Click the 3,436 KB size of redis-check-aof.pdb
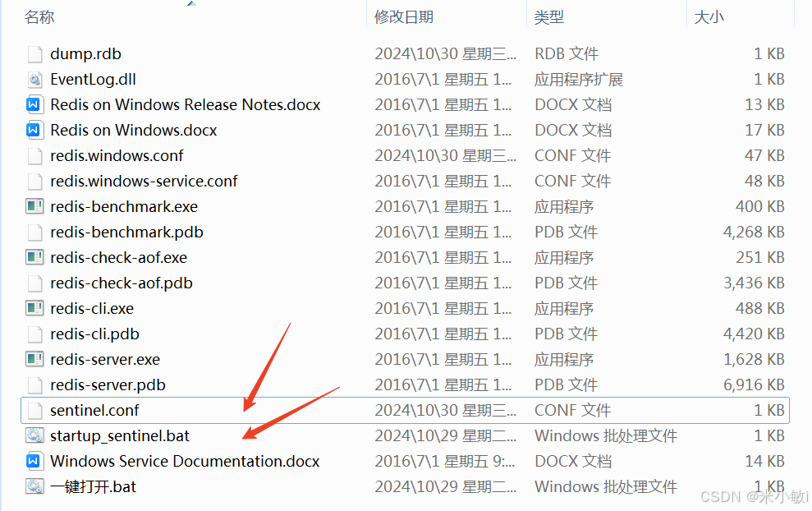 point(754,283)
